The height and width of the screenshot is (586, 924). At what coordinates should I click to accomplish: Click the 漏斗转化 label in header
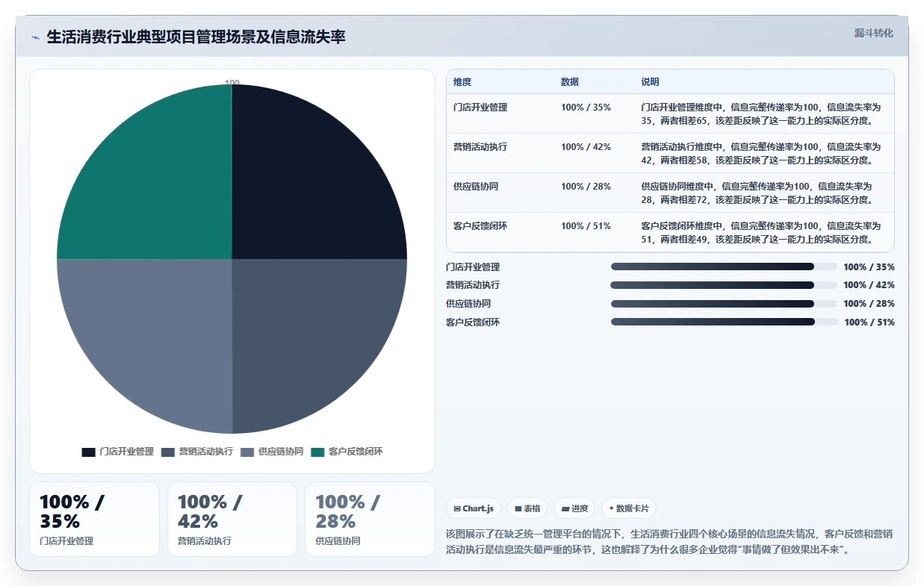[873, 33]
